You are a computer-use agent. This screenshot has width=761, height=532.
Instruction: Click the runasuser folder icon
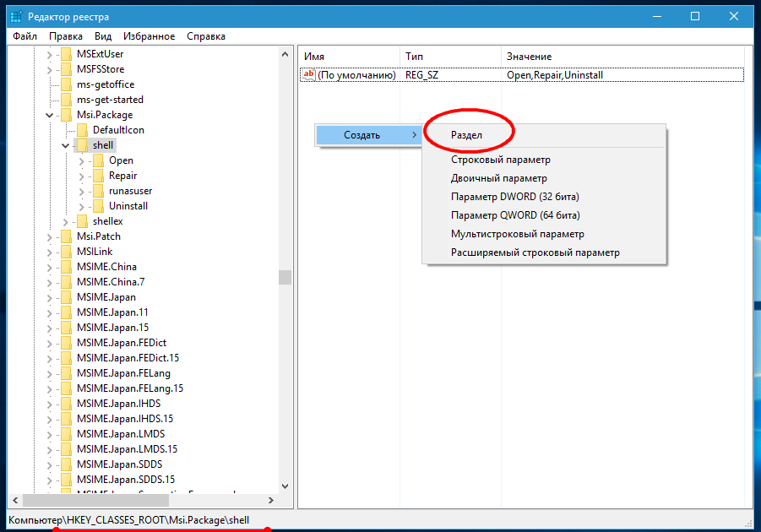99,191
